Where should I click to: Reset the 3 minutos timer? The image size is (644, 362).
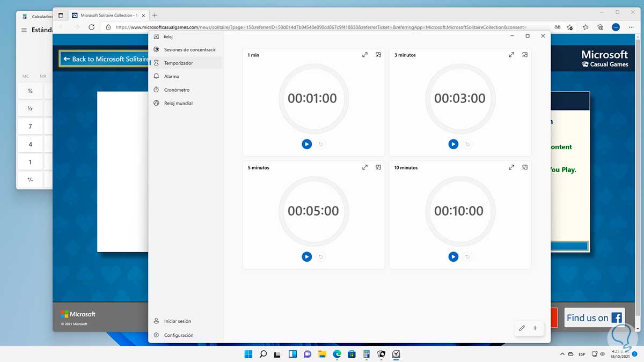467,144
